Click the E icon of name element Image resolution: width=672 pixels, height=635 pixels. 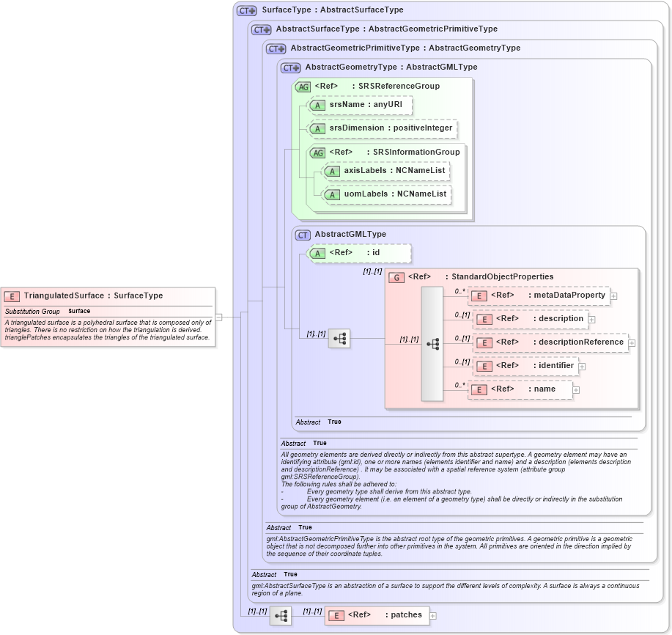(479, 390)
